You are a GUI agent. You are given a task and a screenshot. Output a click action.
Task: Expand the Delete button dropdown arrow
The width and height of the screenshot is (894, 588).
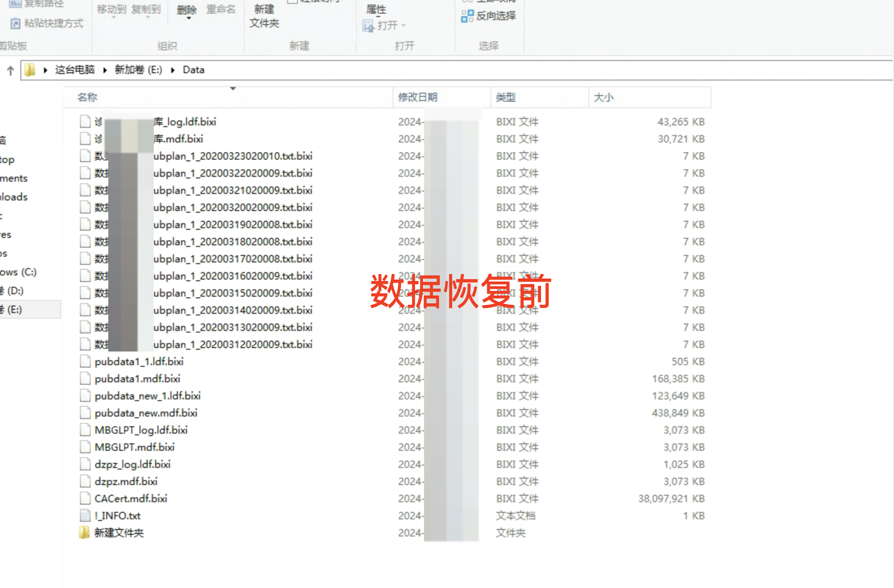pos(189,18)
